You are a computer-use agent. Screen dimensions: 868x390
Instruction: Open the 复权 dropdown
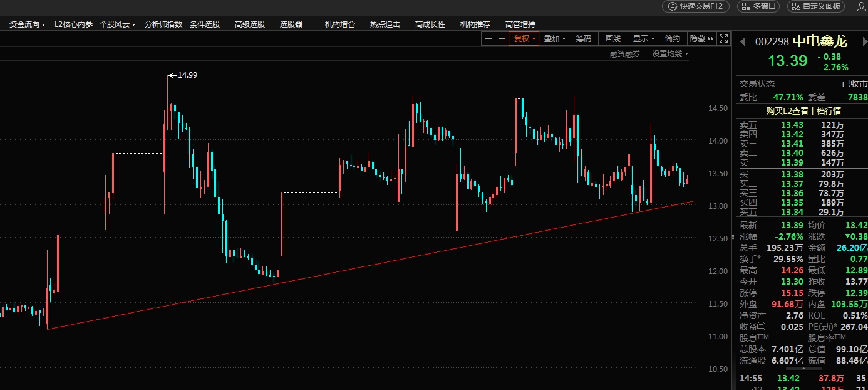coord(524,39)
